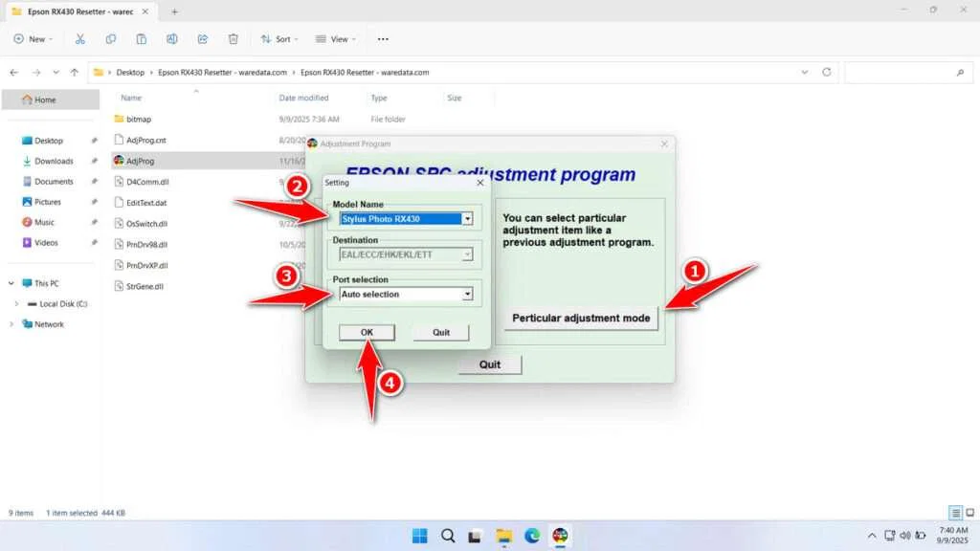Viewport: 980px width, 551px height.
Task: Refresh the current folder view
Action: click(826, 73)
